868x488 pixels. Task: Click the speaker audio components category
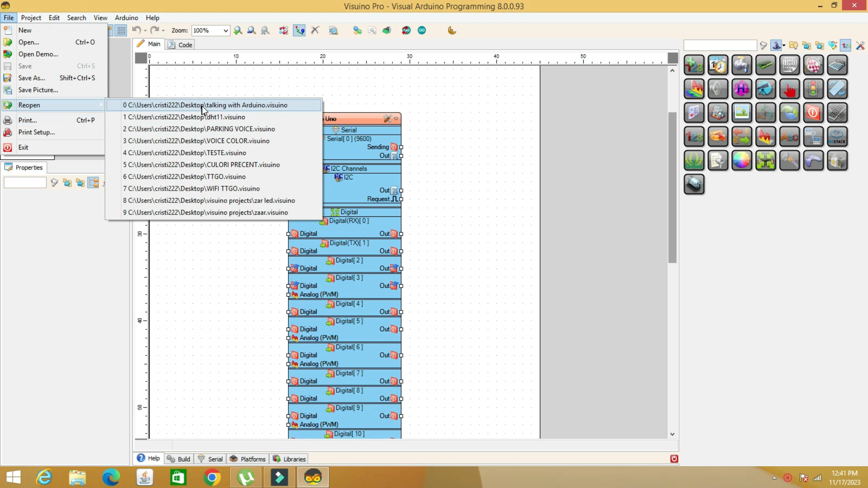coord(717,88)
